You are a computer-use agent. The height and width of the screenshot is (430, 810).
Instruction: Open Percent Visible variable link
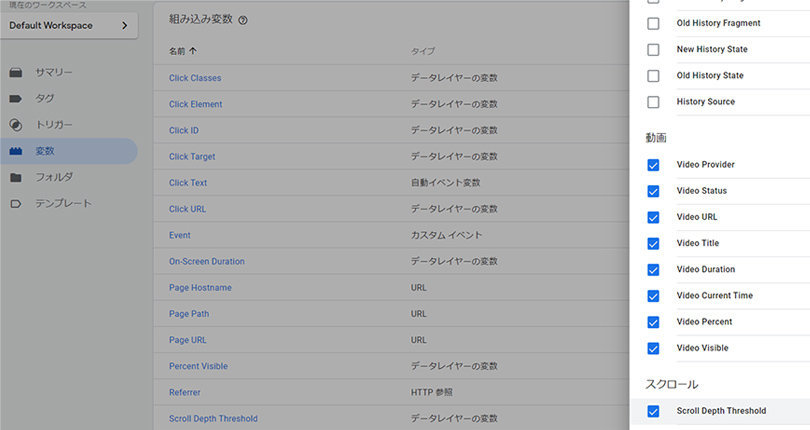coord(198,366)
